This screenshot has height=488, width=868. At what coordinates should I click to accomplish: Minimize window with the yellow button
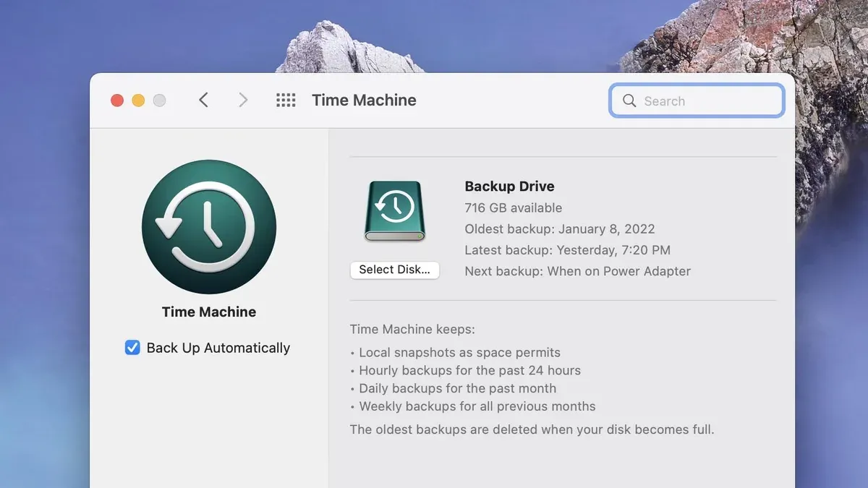138,100
